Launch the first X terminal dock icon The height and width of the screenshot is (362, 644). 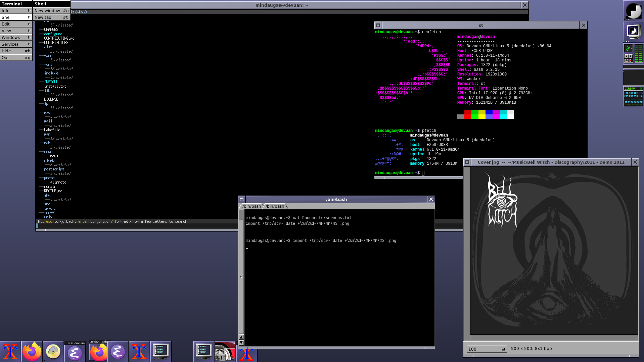10,352
